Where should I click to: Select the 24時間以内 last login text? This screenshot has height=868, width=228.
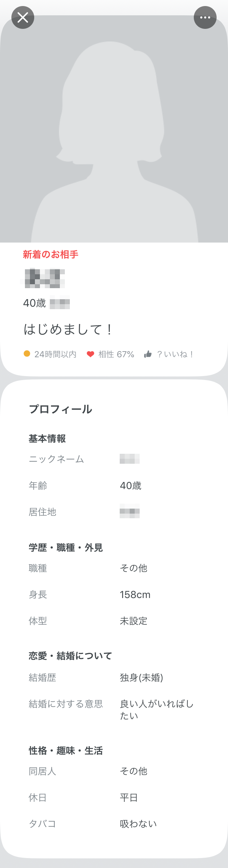click(55, 354)
